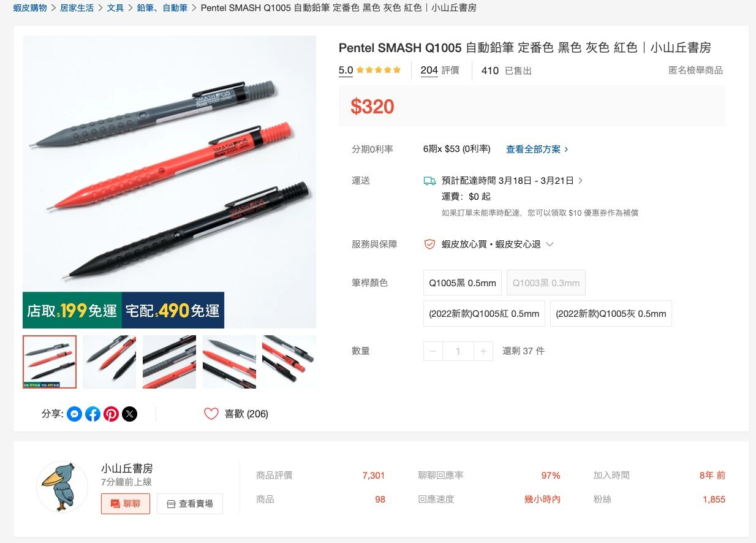Increase quantity with plus button
756x543 pixels.
pos(483,351)
